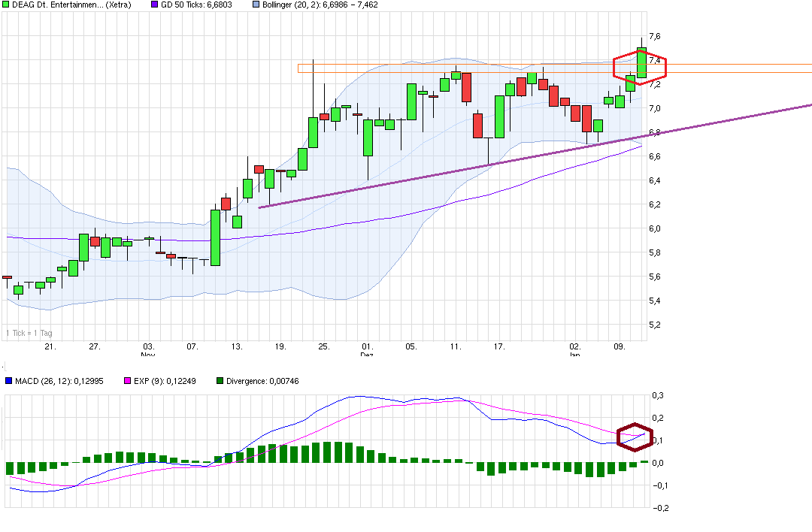Select the 'GD 50 Ticks: 6,6803' legend text
The width and height of the screenshot is (812, 532).
pyautogui.click(x=196, y=5)
